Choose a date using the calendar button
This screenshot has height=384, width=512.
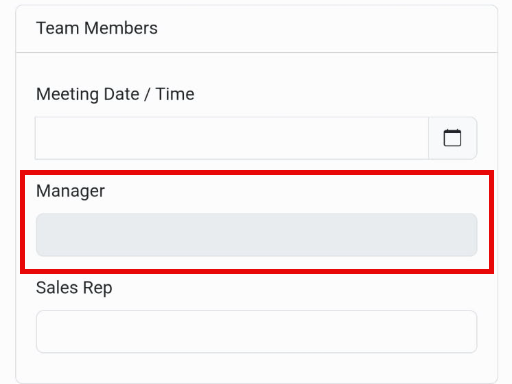[x=452, y=138]
